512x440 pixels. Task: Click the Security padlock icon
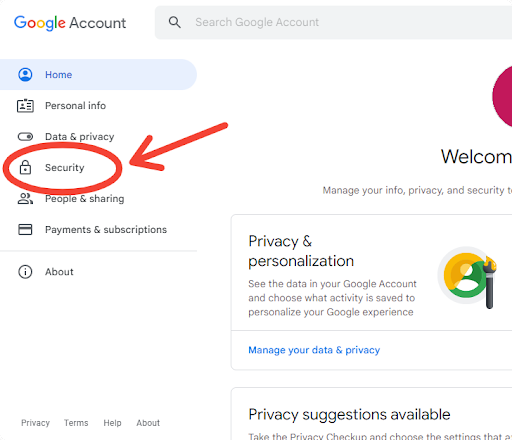(25, 167)
